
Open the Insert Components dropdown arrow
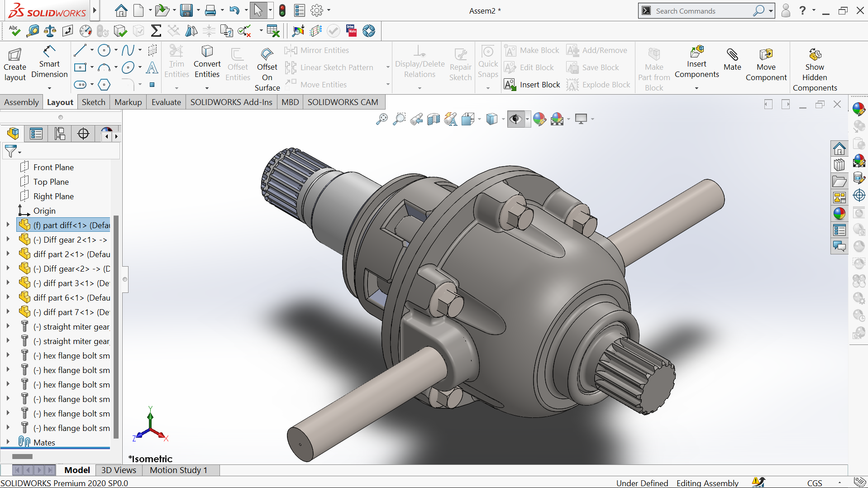tap(696, 88)
